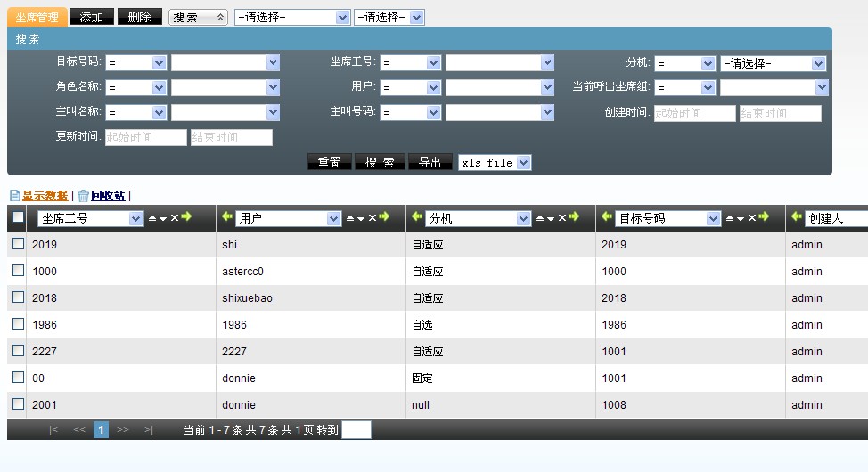Tick the checkbox for row 2019

pos(18,244)
